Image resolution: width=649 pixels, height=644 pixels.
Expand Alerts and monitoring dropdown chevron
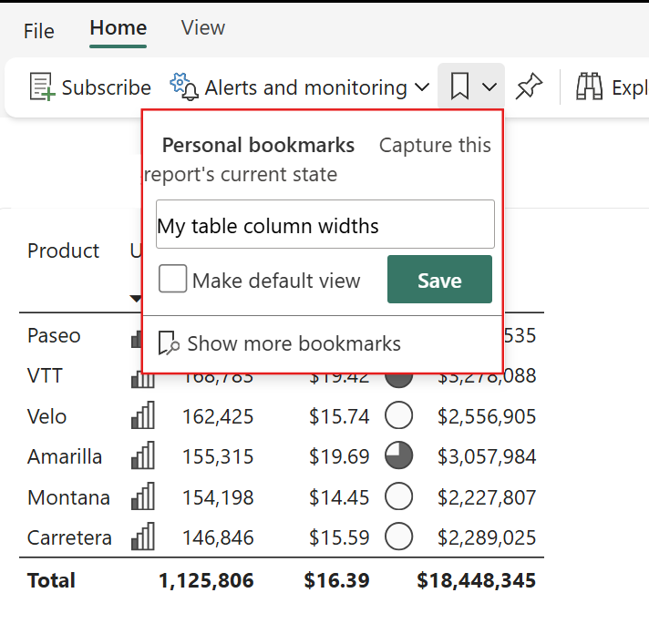(422, 87)
